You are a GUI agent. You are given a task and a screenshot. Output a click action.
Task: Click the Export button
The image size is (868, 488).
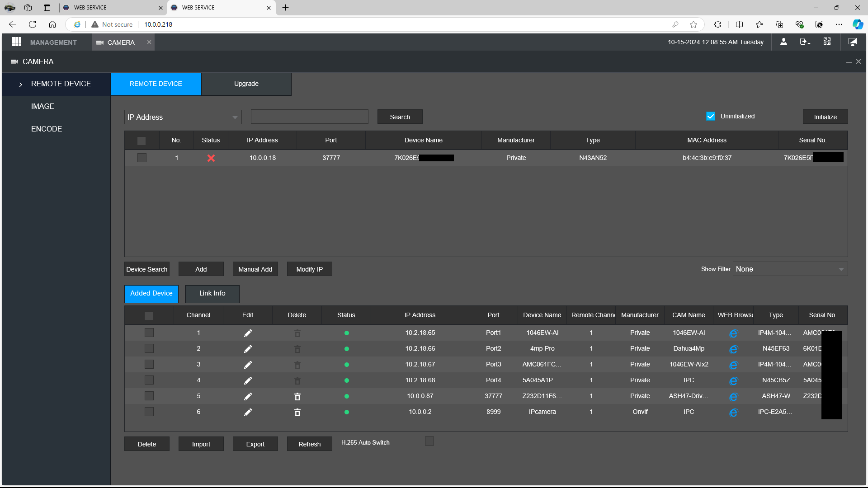coord(255,444)
